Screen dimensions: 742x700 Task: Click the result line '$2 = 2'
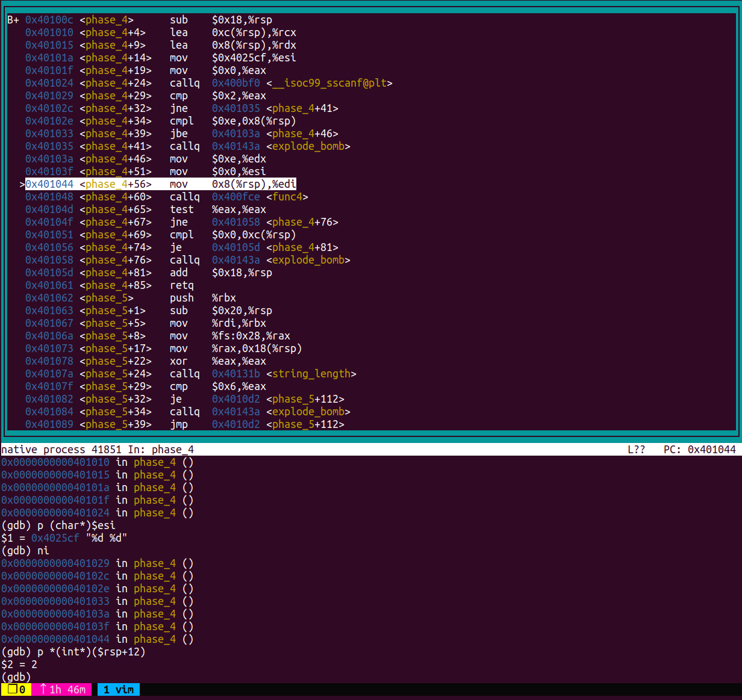[19, 664]
